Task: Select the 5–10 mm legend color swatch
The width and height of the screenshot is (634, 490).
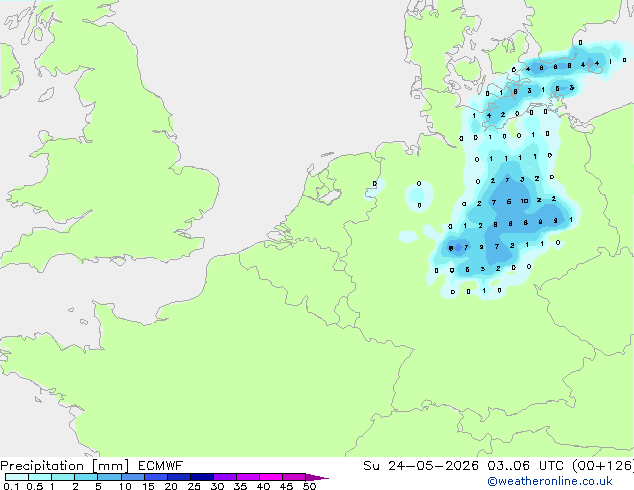Action: click(109, 477)
